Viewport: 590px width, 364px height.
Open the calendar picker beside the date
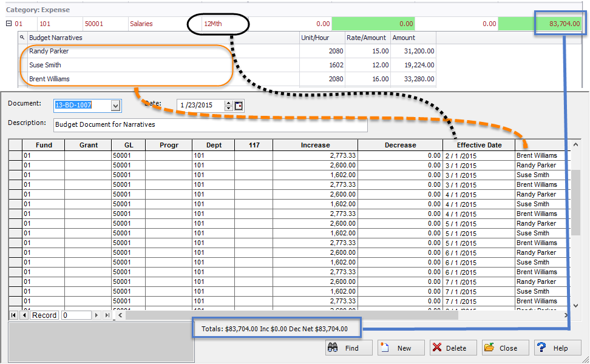point(239,106)
